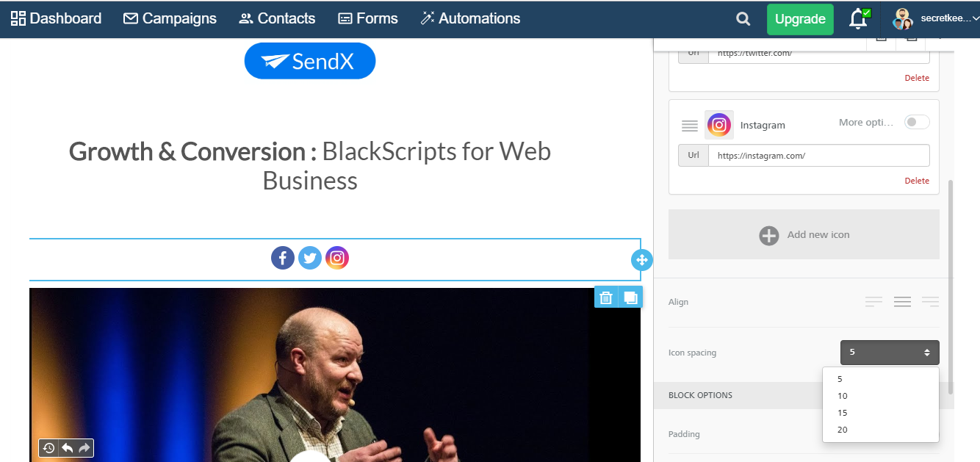The height and width of the screenshot is (462, 980).
Task: Go to the Dashboard menu
Action: 56,19
